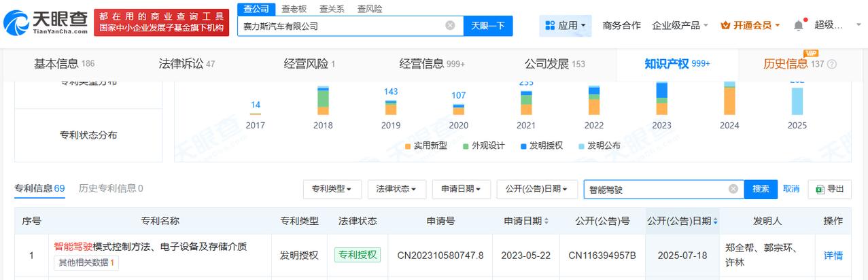Export patents with 导出 button

(x=829, y=189)
